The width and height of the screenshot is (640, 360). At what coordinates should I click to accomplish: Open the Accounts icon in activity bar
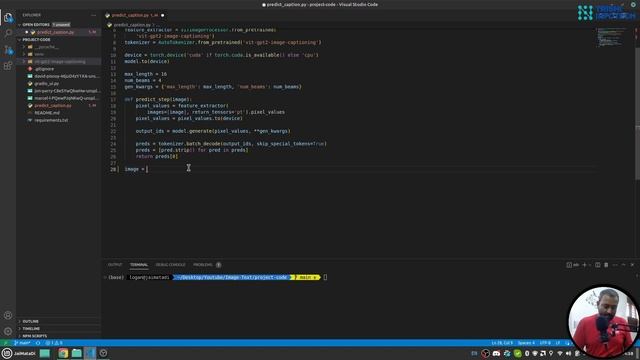click(x=8, y=315)
